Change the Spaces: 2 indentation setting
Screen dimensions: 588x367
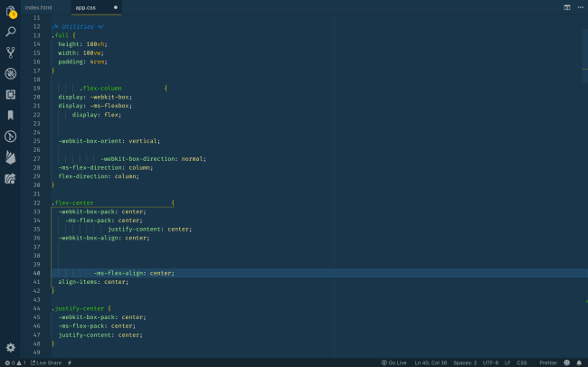[464, 362]
